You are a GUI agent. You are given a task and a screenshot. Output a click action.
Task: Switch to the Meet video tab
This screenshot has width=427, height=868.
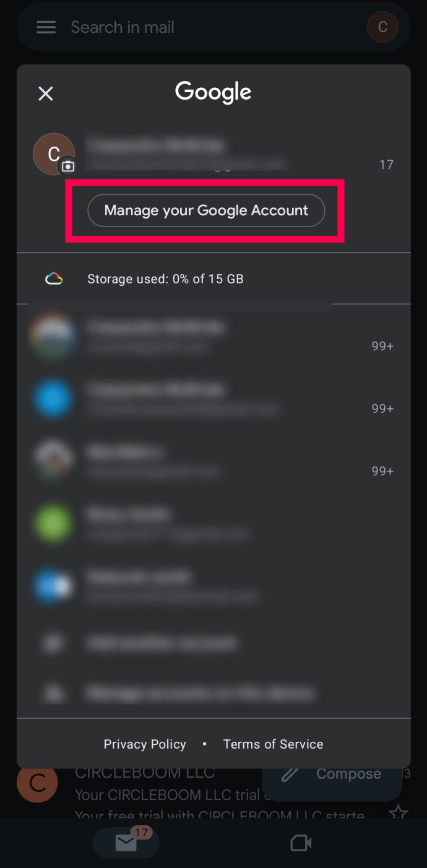[x=301, y=843]
